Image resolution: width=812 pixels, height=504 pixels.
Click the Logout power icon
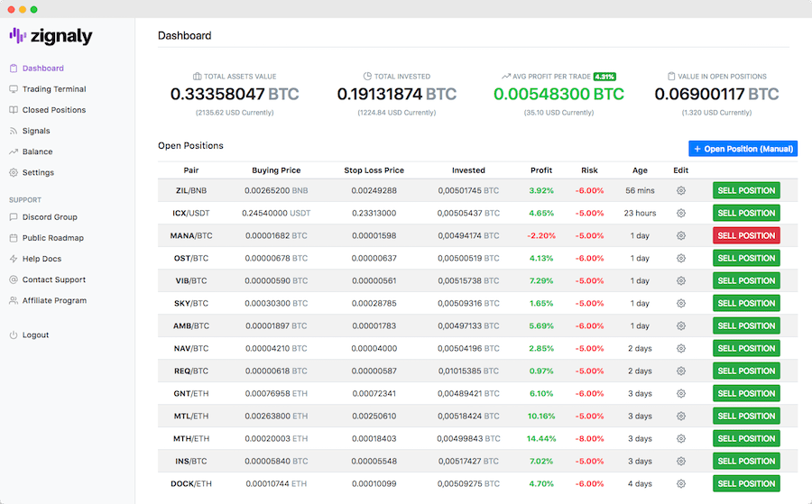pos(14,334)
